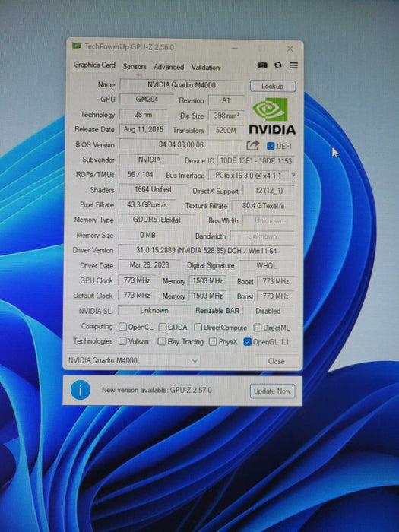Click the NVIDIA logo
399x532 pixels.
click(x=272, y=116)
